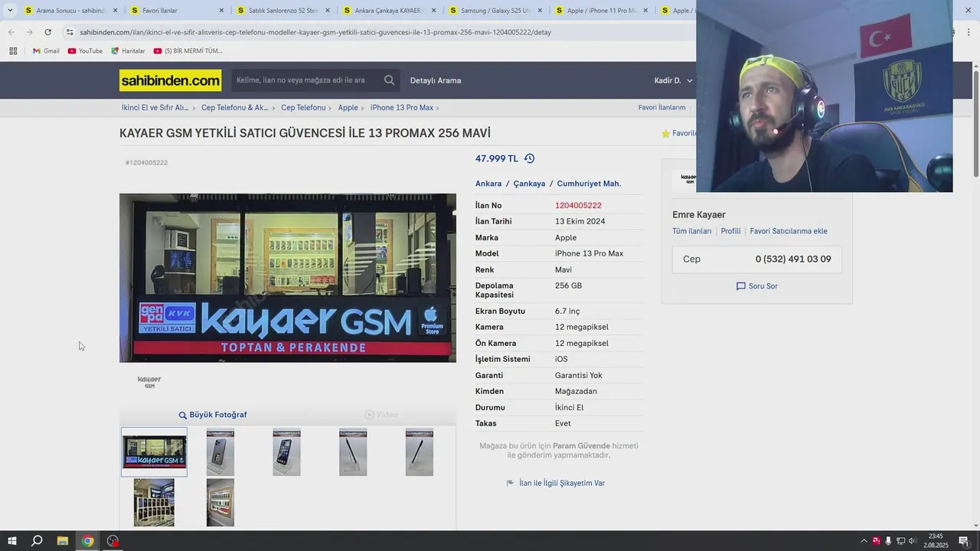Close the Arama Sonucu tab

[x=116, y=11]
